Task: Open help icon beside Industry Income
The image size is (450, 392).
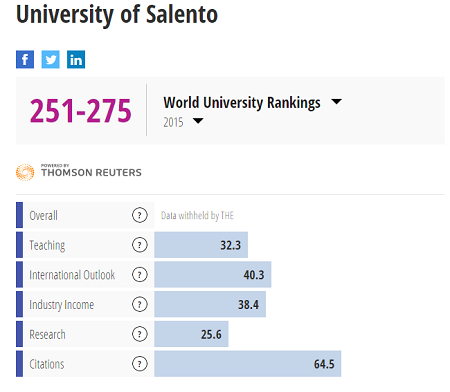Action: 140,304
